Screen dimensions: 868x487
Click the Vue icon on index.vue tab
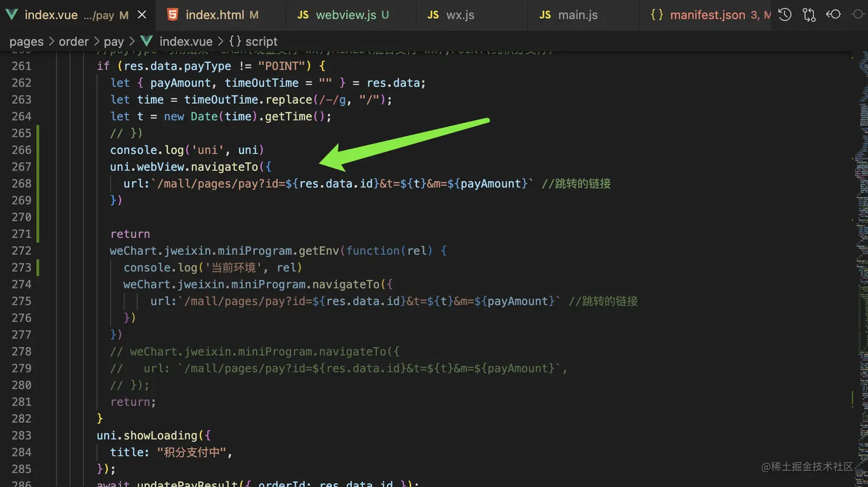click(11, 15)
